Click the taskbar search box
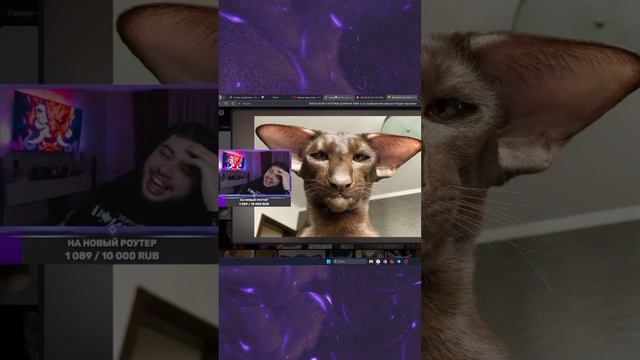 (x=350, y=262)
